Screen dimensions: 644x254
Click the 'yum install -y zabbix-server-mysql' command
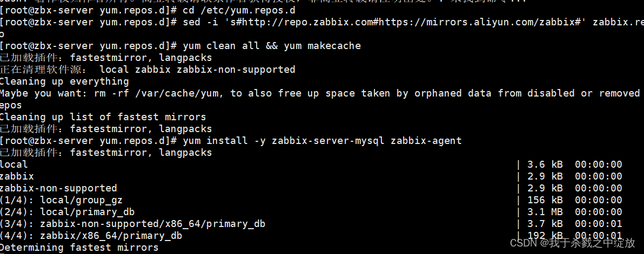click(x=284, y=141)
